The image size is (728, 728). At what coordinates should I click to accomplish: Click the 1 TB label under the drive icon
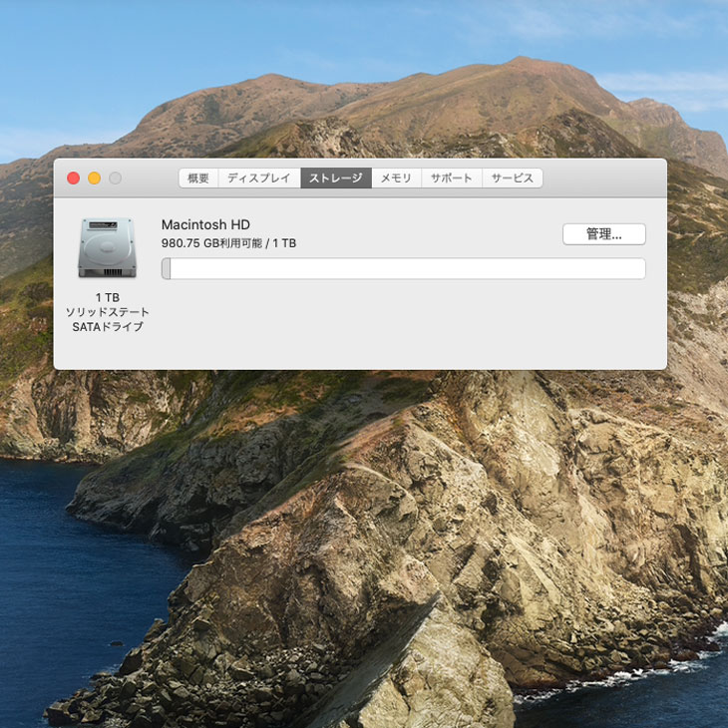click(108, 297)
